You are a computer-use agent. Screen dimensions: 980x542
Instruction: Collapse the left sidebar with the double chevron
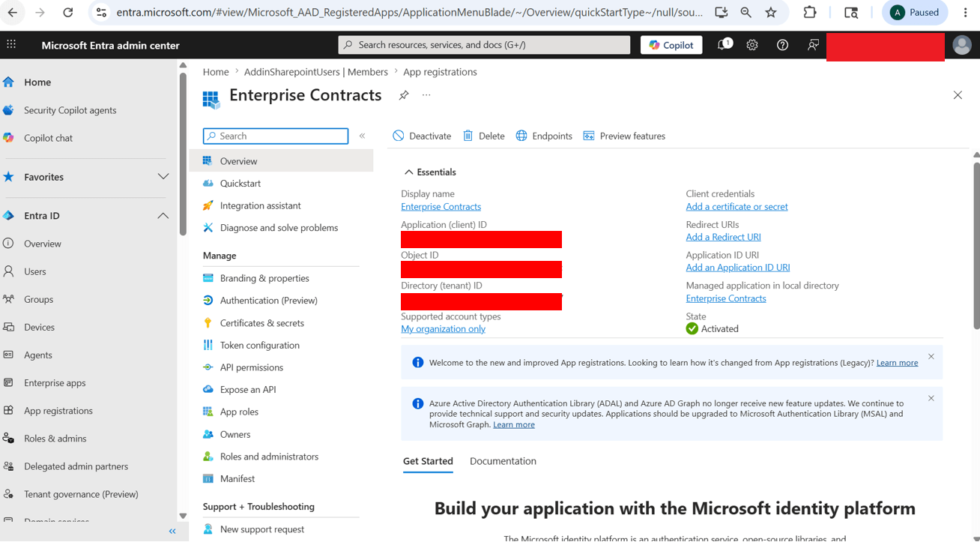coord(172,532)
